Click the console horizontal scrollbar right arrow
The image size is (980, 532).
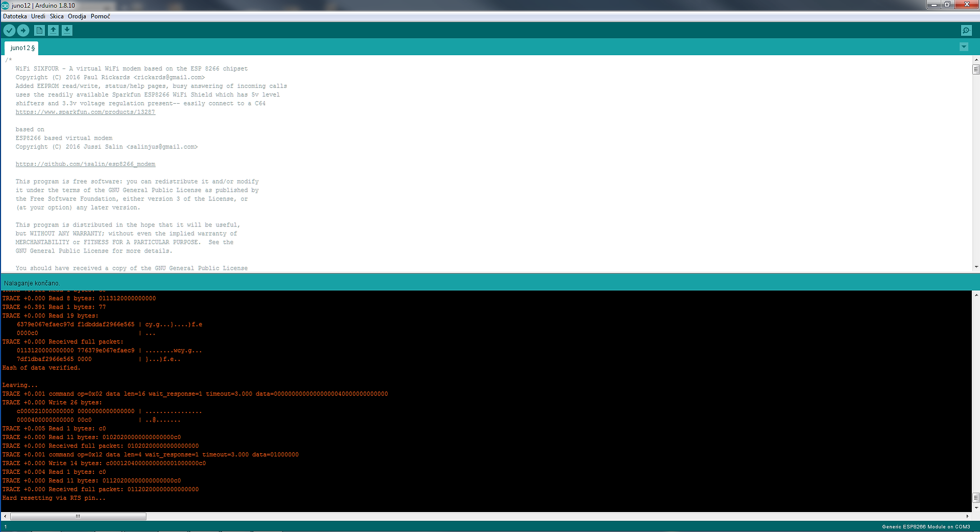[967, 516]
